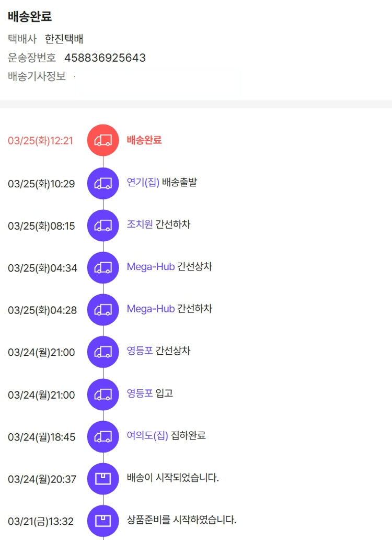Click the truck icon beside 연기(집) 배송출발
Viewport: 392px width, 540px height.
(103, 183)
